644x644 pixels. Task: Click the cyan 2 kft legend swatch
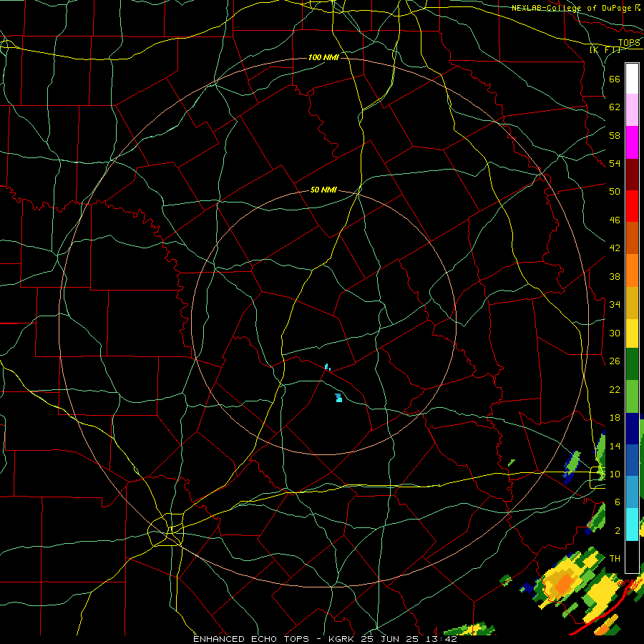click(632, 524)
